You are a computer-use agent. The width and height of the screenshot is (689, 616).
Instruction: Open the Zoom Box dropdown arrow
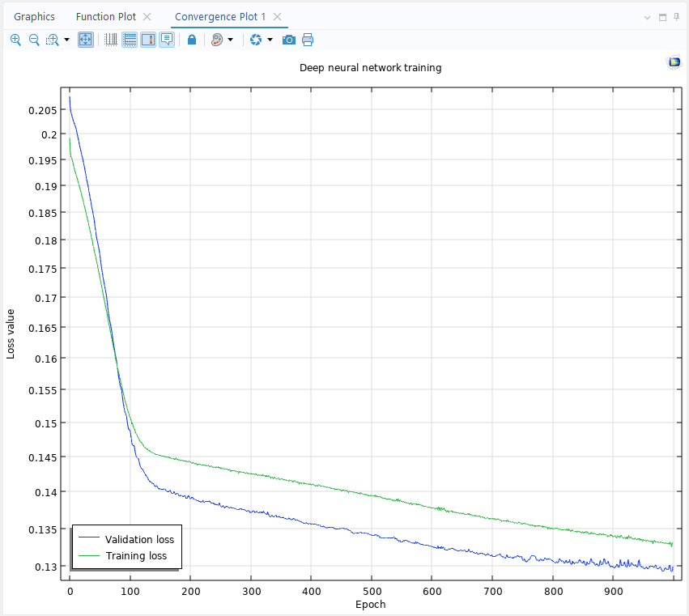(x=66, y=40)
